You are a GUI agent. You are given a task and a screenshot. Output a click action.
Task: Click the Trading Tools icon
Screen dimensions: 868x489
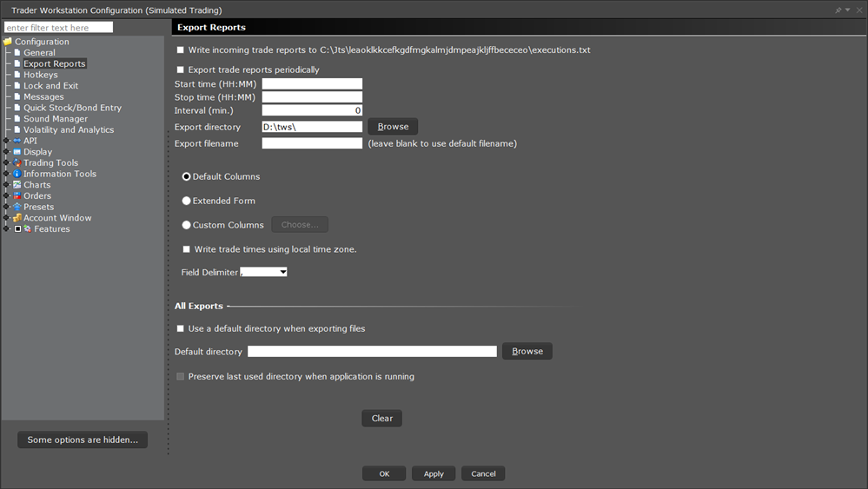[17, 162]
